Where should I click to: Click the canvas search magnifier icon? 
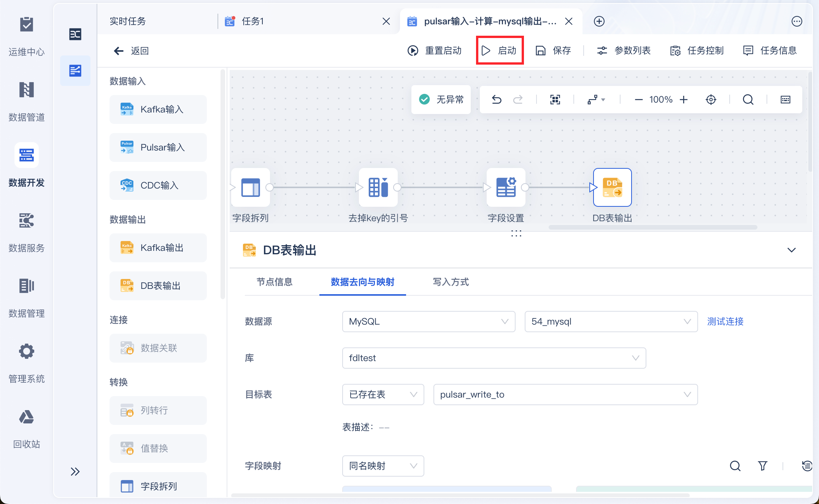click(x=748, y=100)
